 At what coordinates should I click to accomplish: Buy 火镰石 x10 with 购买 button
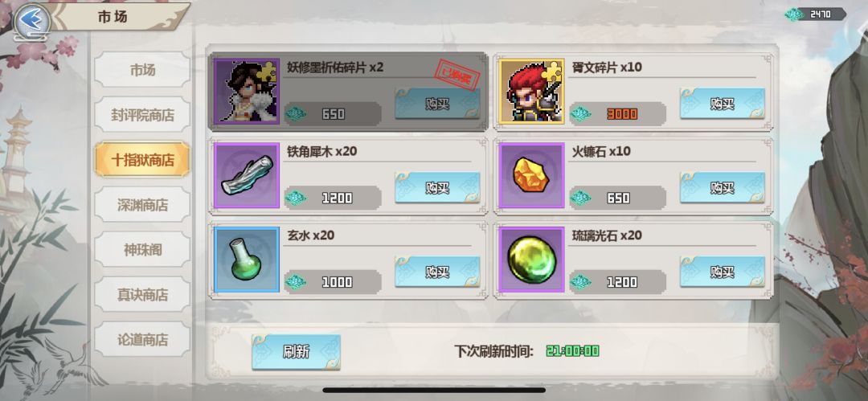click(x=723, y=188)
